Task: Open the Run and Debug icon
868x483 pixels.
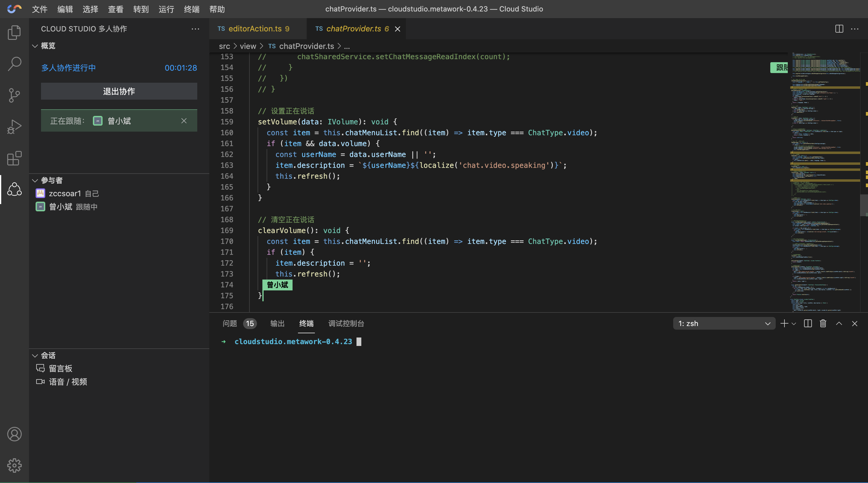Action: (x=14, y=127)
